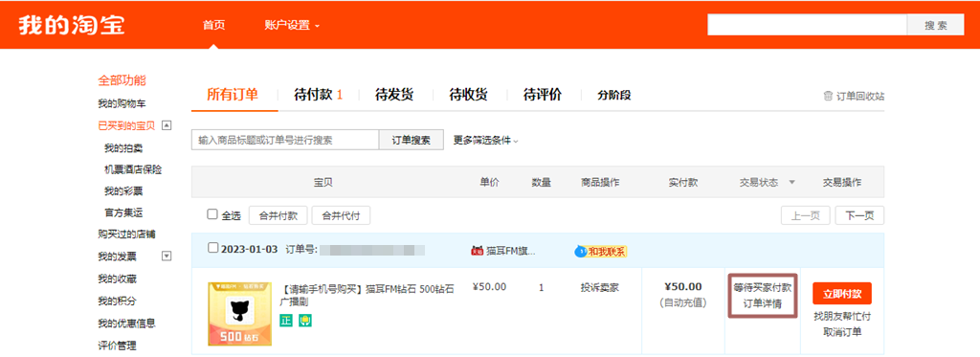This screenshot has width=980, height=357.
Task: Expand the 我的发票 sidebar section
Action: 167,256
